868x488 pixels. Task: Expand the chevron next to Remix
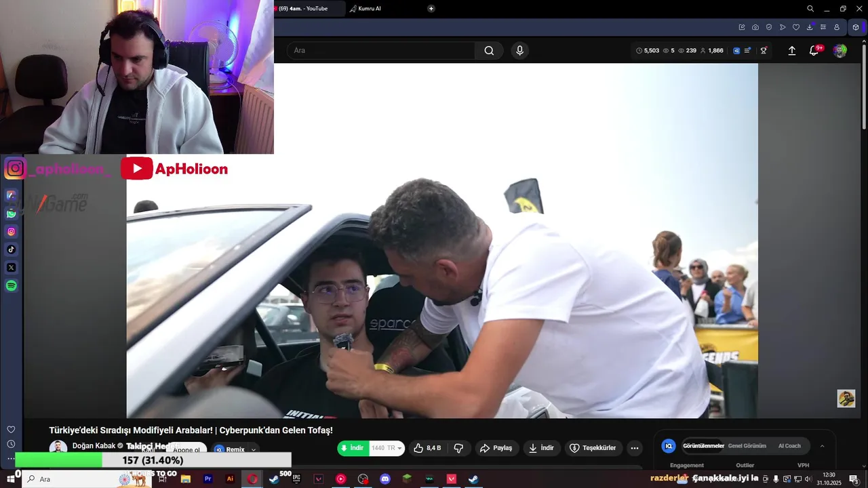(x=254, y=449)
